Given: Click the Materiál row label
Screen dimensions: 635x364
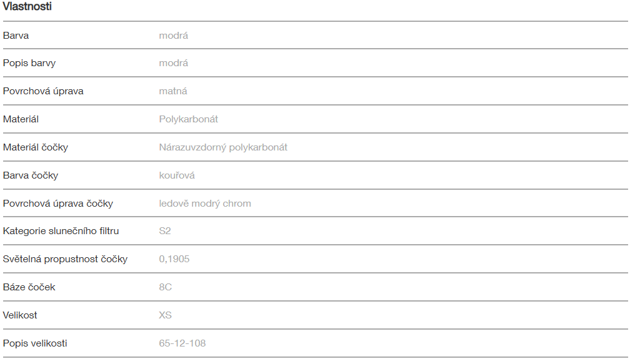Looking at the screenshot, I should 21,119.
